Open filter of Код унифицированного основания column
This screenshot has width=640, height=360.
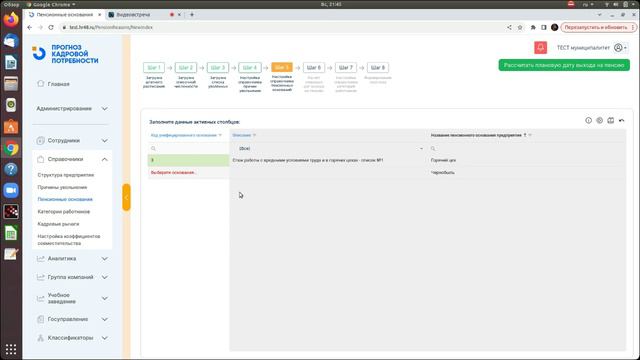click(220, 135)
